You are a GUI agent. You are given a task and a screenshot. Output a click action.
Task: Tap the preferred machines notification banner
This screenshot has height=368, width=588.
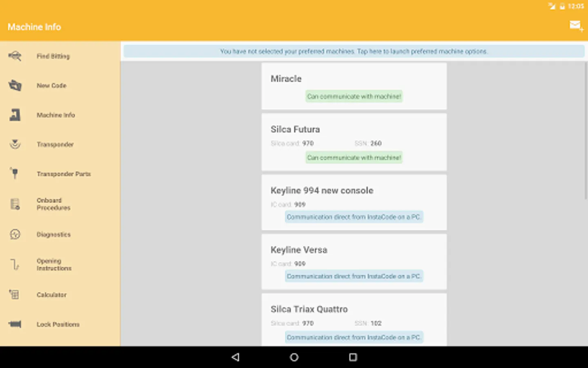click(x=354, y=51)
